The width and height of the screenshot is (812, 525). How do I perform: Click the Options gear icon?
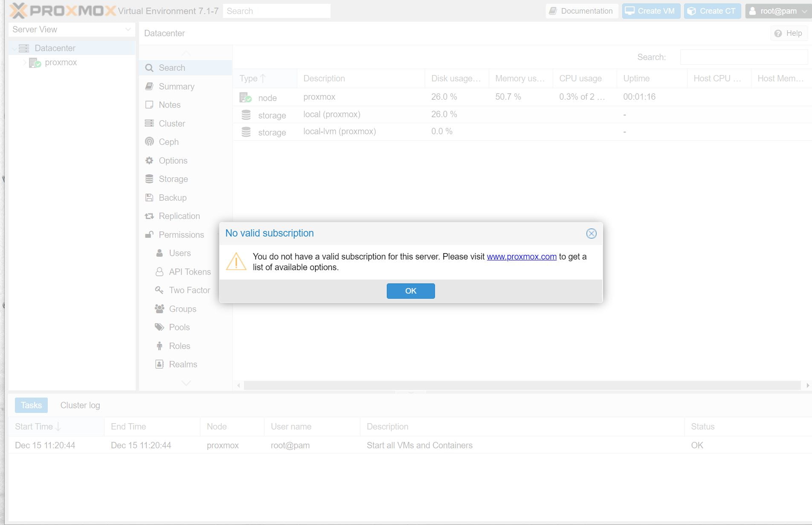point(149,161)
